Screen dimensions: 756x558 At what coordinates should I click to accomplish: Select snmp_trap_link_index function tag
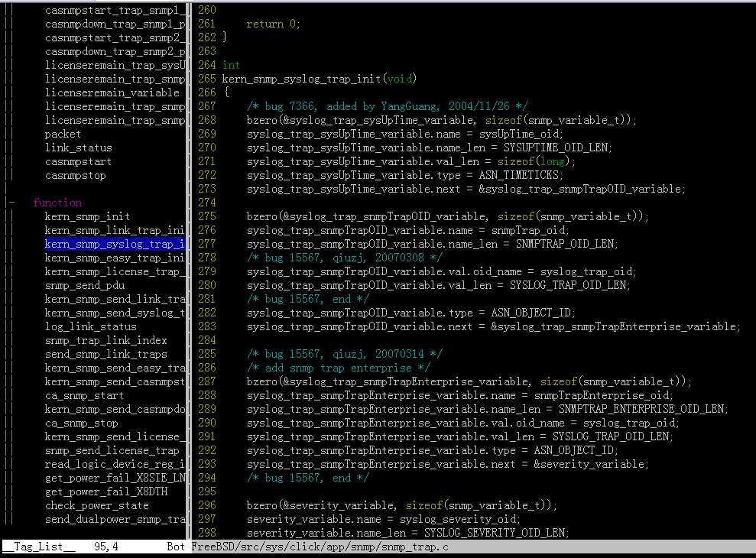coord(106,340)
